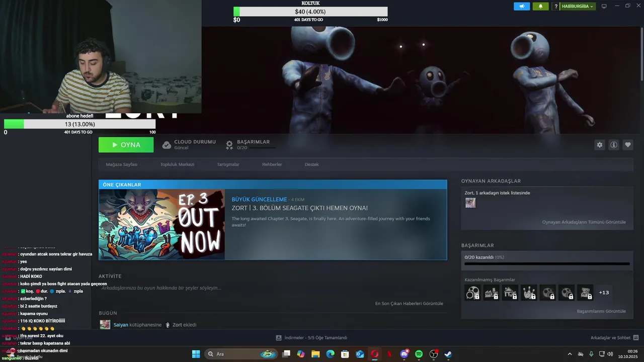The height and width of the screenshot is (362, 644).
Task: Click the 0/20 kazanıldı achievements progress bar
Action: point(547,263)
